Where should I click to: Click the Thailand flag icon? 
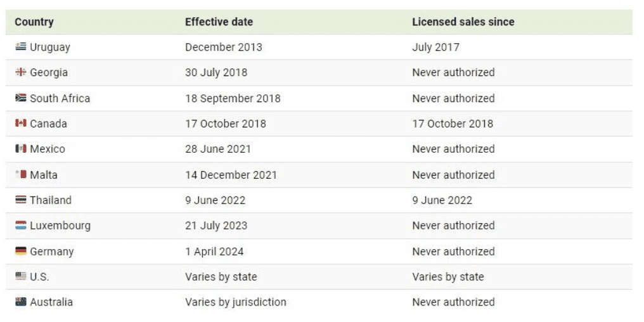pos(20,200)
